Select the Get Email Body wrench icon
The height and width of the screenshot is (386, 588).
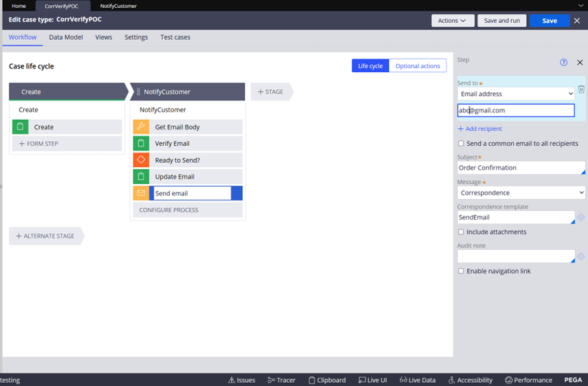141,127
